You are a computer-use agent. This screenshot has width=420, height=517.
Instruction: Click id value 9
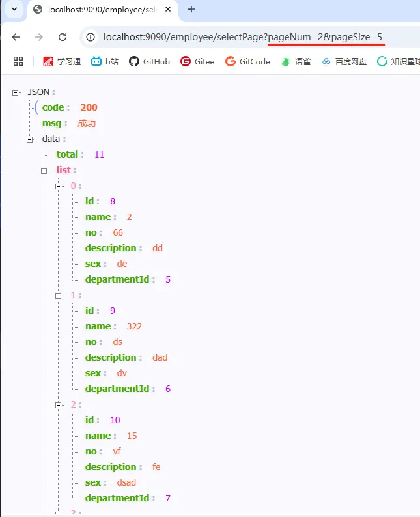(x=113, y=311)
